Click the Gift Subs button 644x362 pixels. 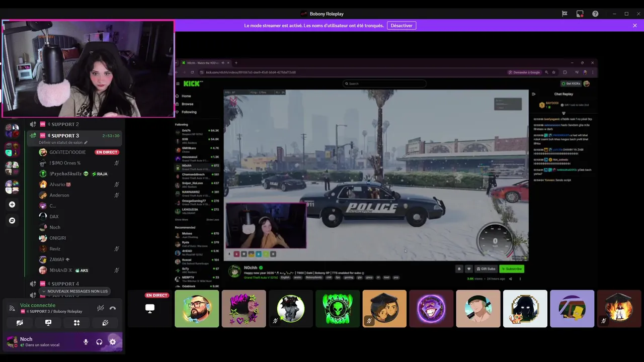tap(486, 269)
